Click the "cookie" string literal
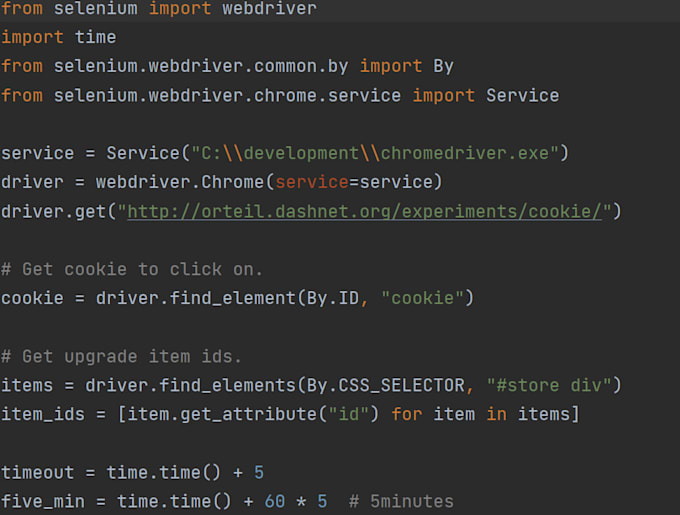This screenshot has width=680, height=515. (422, 298)
